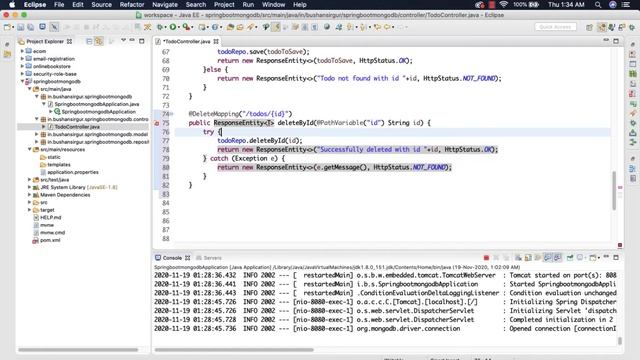Open the Apple menu
Image resolution: width=640 pixels, height=360 pixels.
12,5
